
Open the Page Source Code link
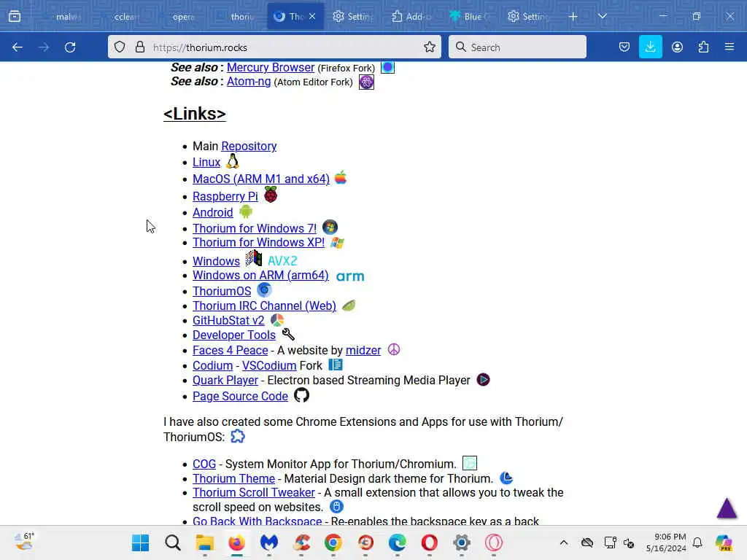pyautogui.click(x=240, y=396)
